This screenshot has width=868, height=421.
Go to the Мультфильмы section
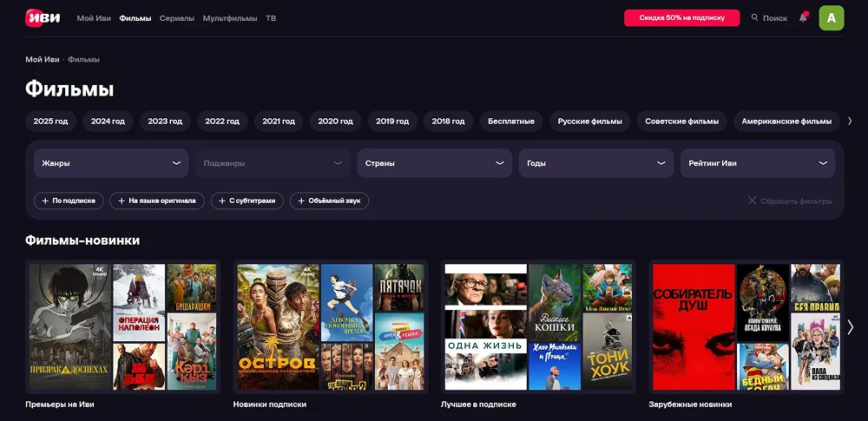tap(230, 18)
